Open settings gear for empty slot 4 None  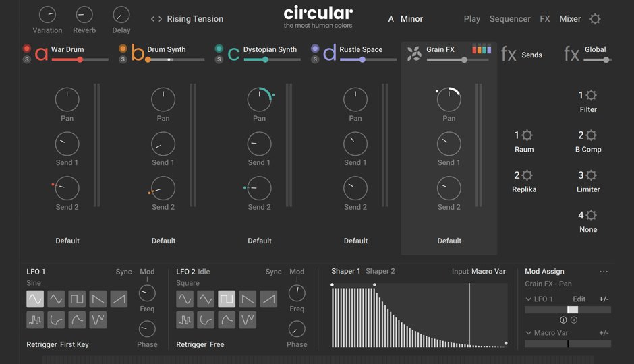click(591, 215)
